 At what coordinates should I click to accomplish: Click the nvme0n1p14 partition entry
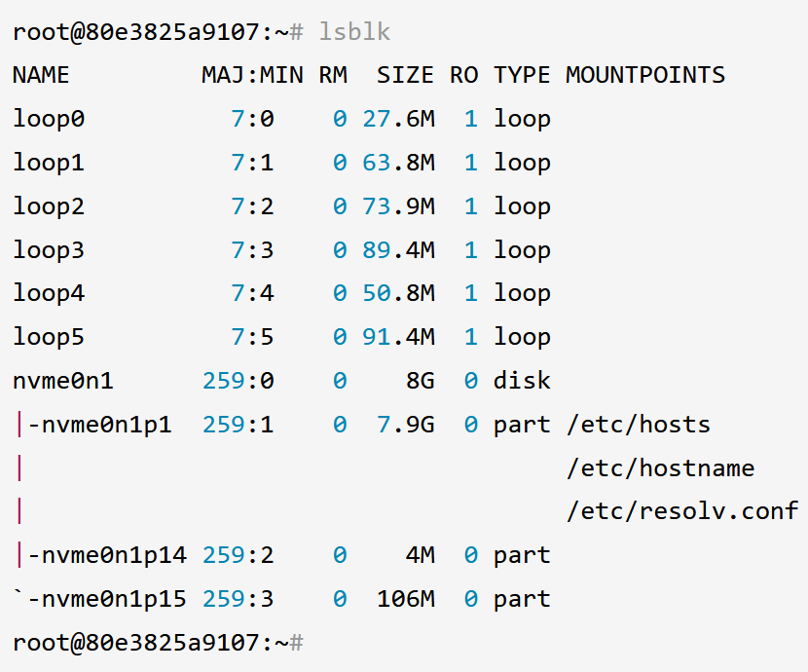(x=107, y=555)
